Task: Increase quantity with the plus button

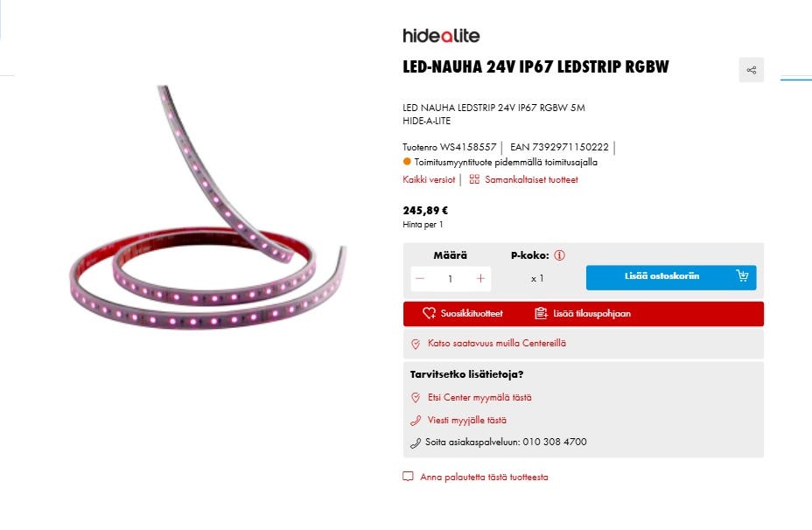Action: click(x=480, y=278)
